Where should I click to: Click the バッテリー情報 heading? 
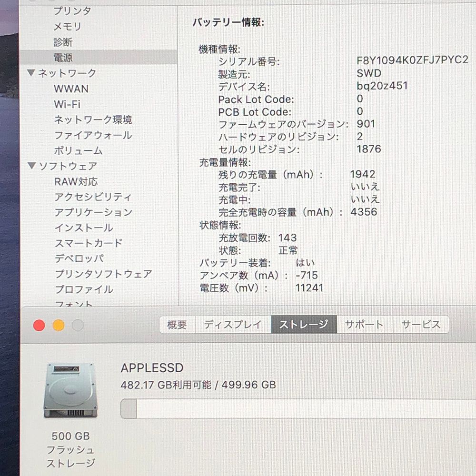point(228,22)
